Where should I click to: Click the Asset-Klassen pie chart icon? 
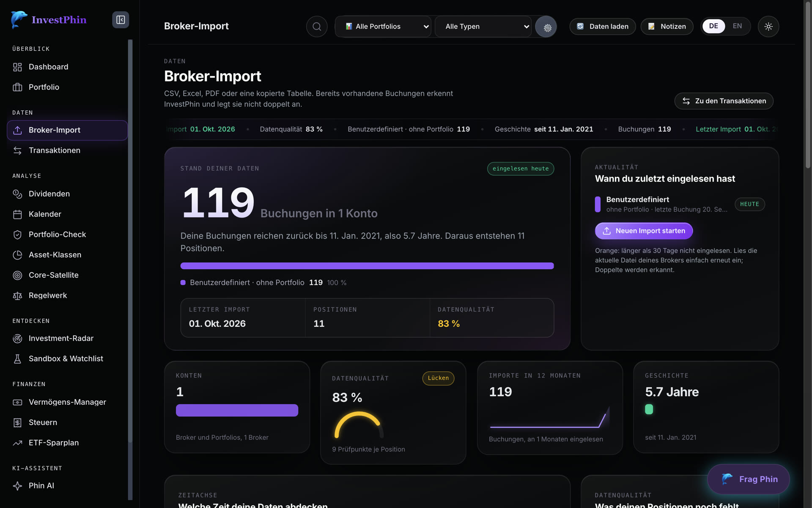[x=17, y=255]
